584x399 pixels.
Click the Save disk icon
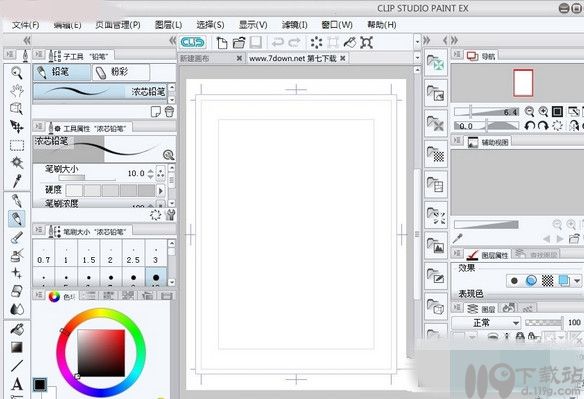[x=256, y=42]
